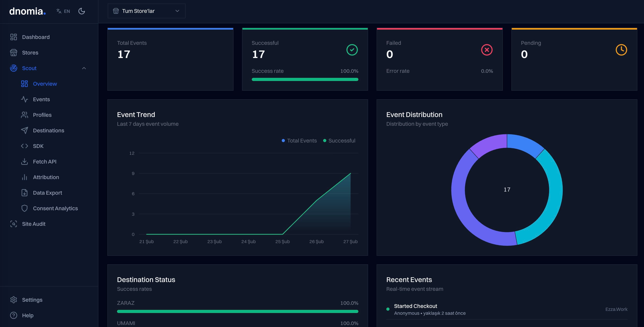Open Attribution via its bar chart icon
This screenshot has width=644, height=327.
(24, 177)
